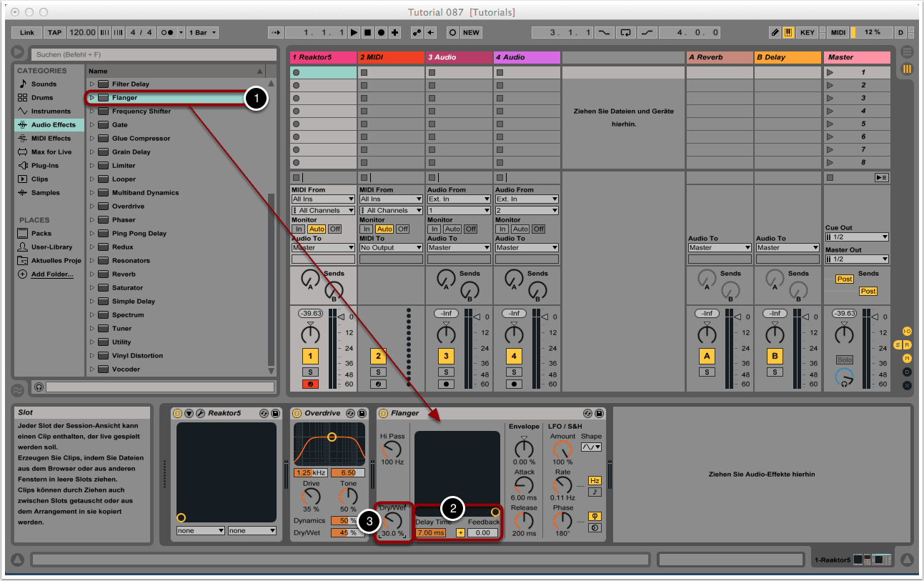Solo track 3 Audio
Image resolution: width=924 pixels, height=581 pixels.
[x=446, y=372]
